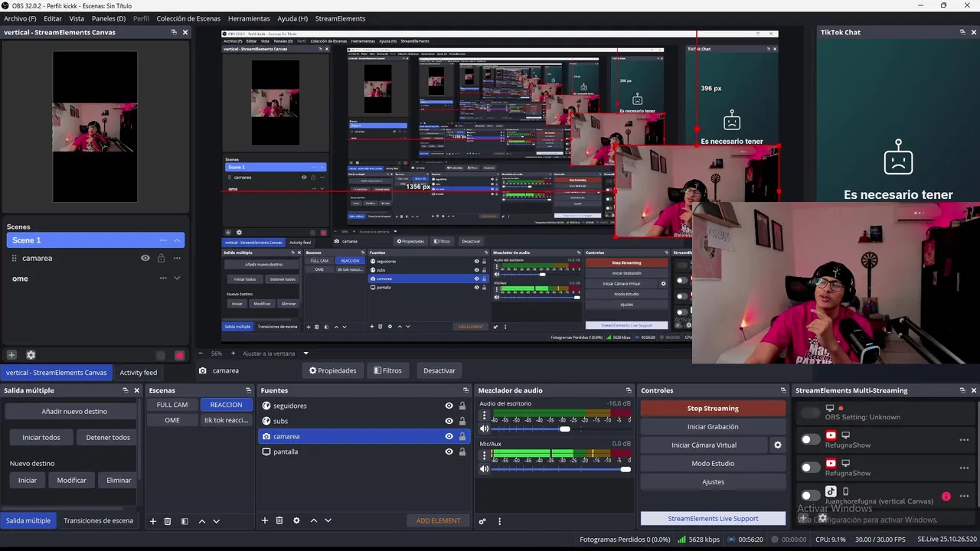980x551 pixels.
Task: Open Colección de Escenas menu
Action: pos(188,18)
